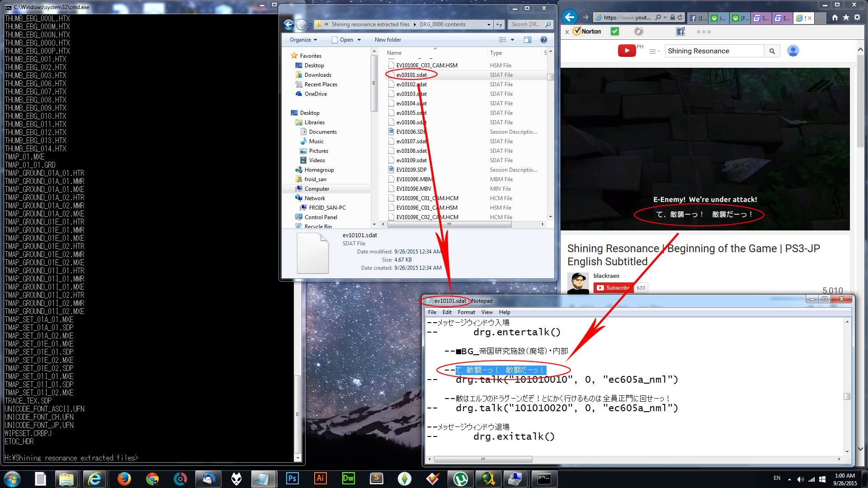Switch to the Facebook tab in IE

pos(698,18)
